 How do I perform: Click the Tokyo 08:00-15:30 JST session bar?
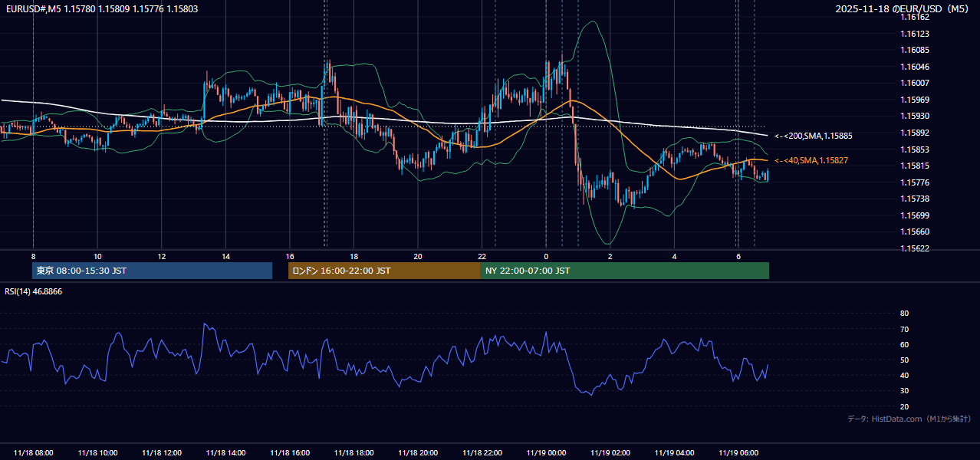[152, 271]
